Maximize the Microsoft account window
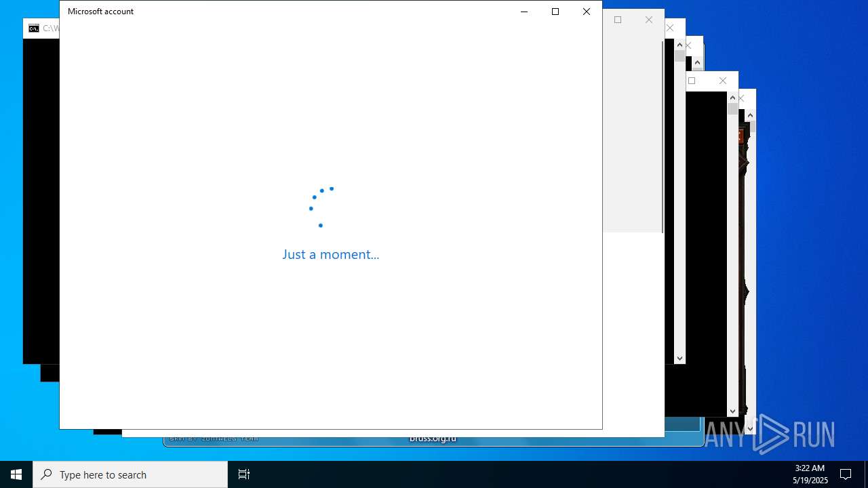The height and width of the screenshot is (488, 868). coord(555,12)
